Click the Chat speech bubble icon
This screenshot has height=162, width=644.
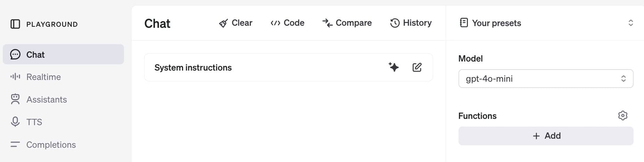click(15, 55)
